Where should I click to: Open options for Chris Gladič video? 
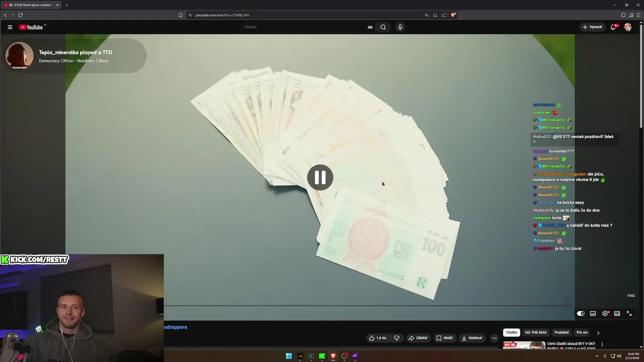point(602,345)
